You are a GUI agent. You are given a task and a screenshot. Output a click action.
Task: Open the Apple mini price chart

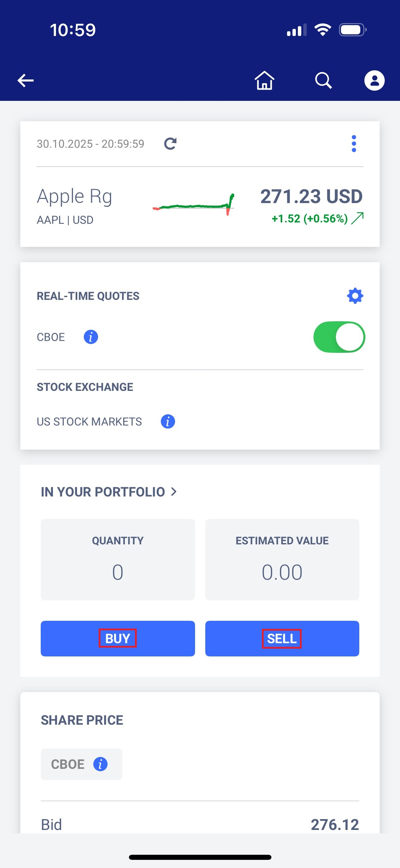(193, 205)
